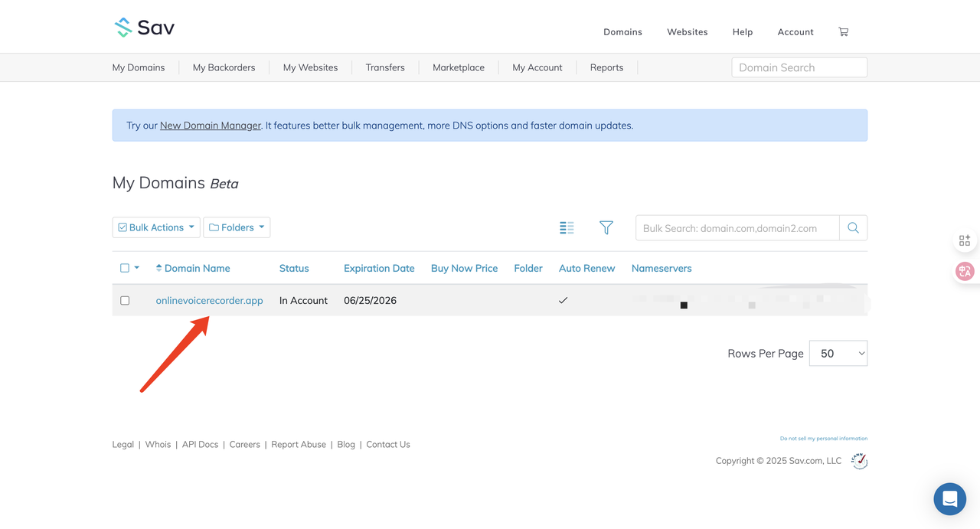Toggle the select-all domains checkbox
The height and width of the screenshot is (529, 980).
(x=125, y=268)
